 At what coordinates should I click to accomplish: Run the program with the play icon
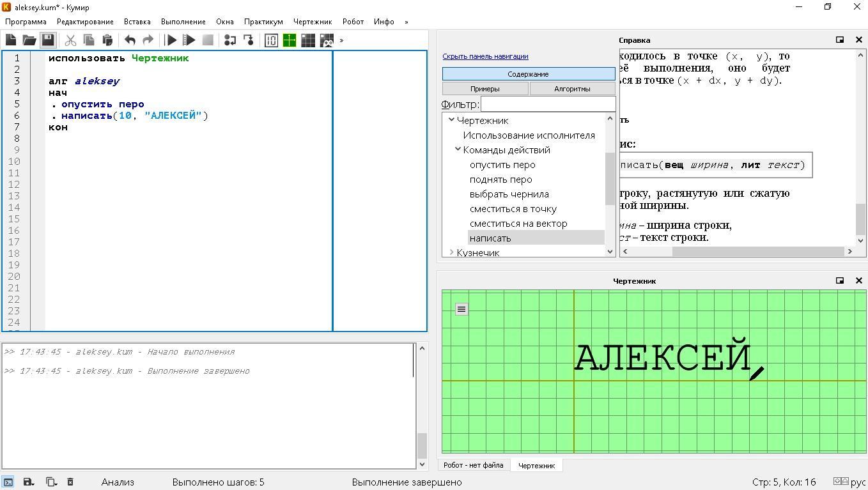[x=171, y=40]
